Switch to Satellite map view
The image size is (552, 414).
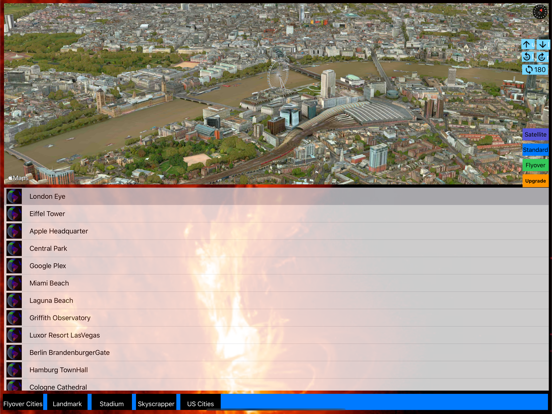click(x=535, y=134)
